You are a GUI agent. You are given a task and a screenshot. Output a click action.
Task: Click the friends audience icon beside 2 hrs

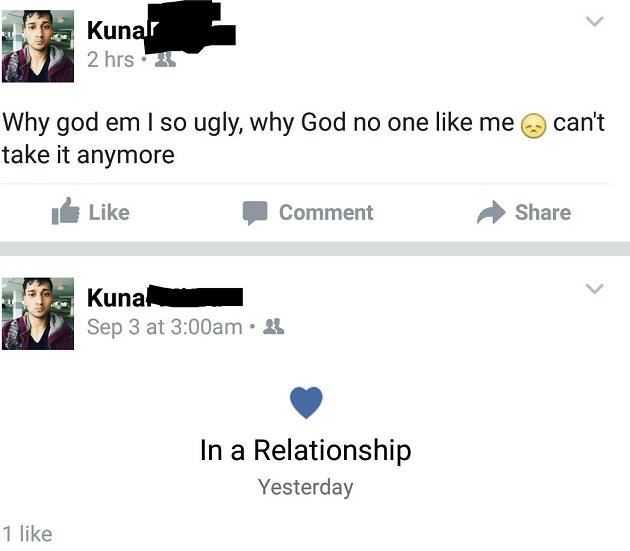click(166, 59)
